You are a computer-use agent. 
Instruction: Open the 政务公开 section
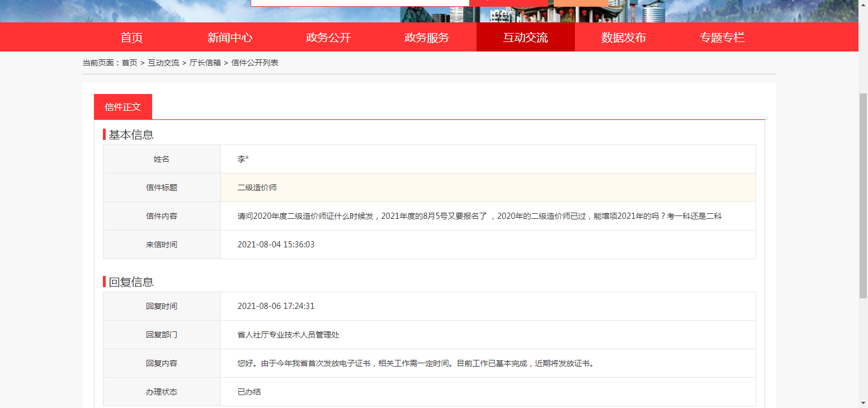(328, 37)
